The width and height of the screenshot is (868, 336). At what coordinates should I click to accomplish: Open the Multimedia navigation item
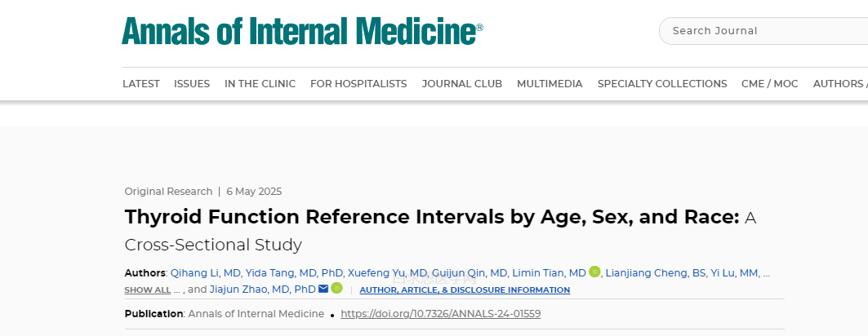(550, 83)
